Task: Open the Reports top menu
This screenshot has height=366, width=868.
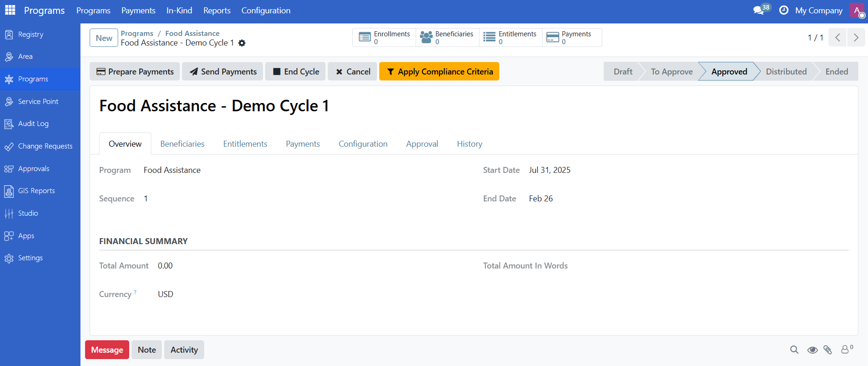Action: (x=217, y=11)
